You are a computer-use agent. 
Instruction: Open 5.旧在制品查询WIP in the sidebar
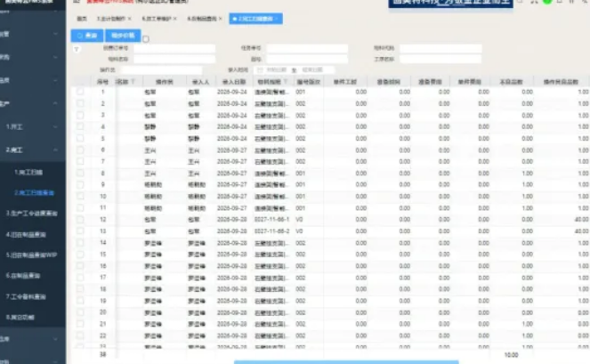[x=32, y=255]
